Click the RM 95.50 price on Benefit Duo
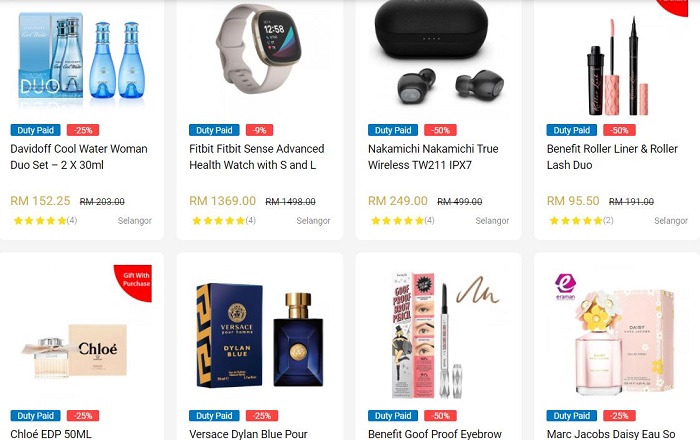700x440 pixels. pyautogui.click(x=573, y=201)
